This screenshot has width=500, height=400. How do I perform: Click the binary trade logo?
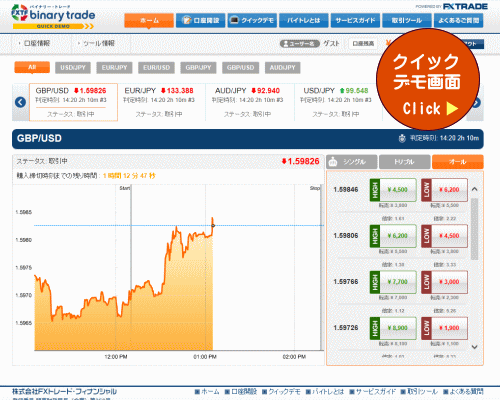(53, 17)
